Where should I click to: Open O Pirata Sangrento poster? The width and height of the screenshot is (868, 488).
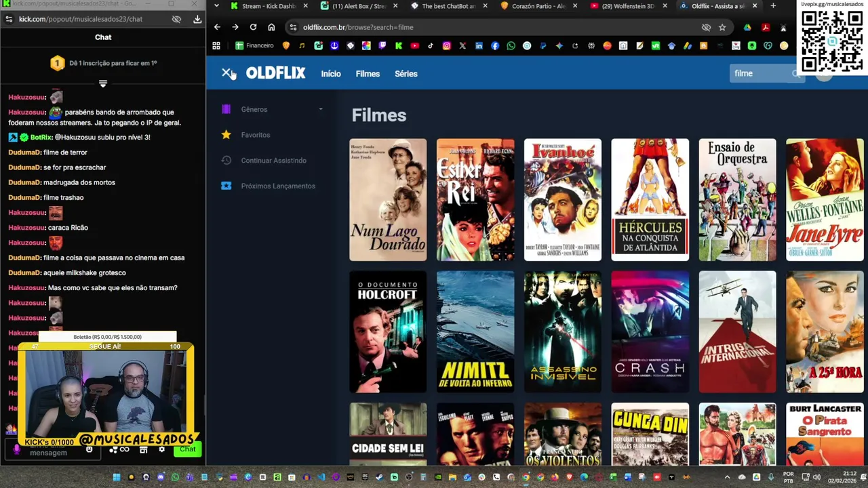[x=825, y=434]
